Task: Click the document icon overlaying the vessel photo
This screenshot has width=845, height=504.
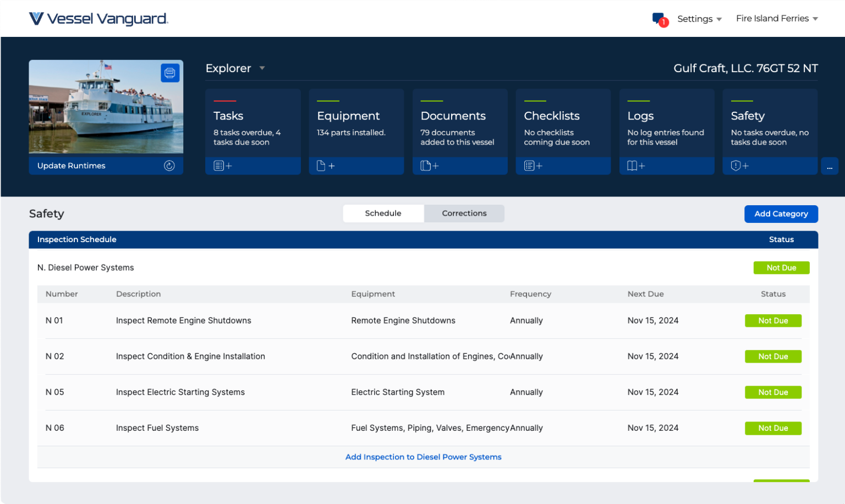Action: click(x=170, y=72)
